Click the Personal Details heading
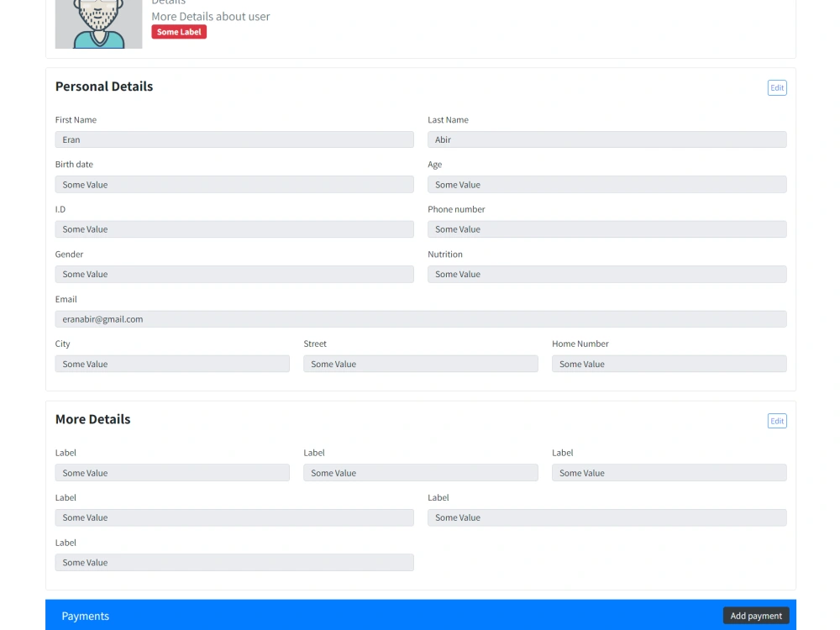Viewport: 840px width, 630px height. pos(104,87)
